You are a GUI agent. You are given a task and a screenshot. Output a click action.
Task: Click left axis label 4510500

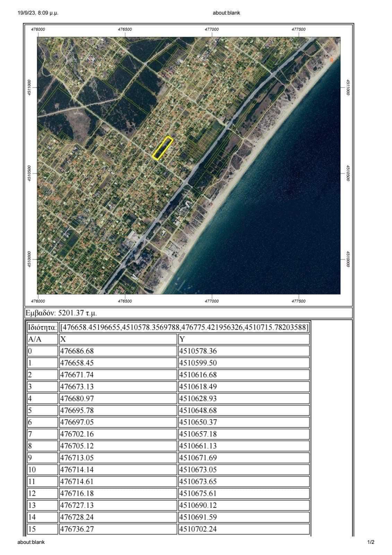pos(29,173)
